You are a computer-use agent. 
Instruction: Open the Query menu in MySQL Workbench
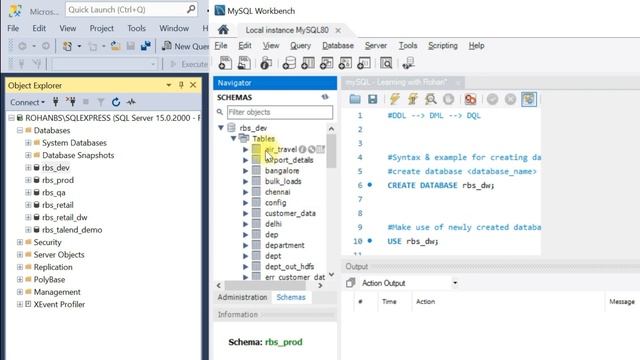pos(300,45)
